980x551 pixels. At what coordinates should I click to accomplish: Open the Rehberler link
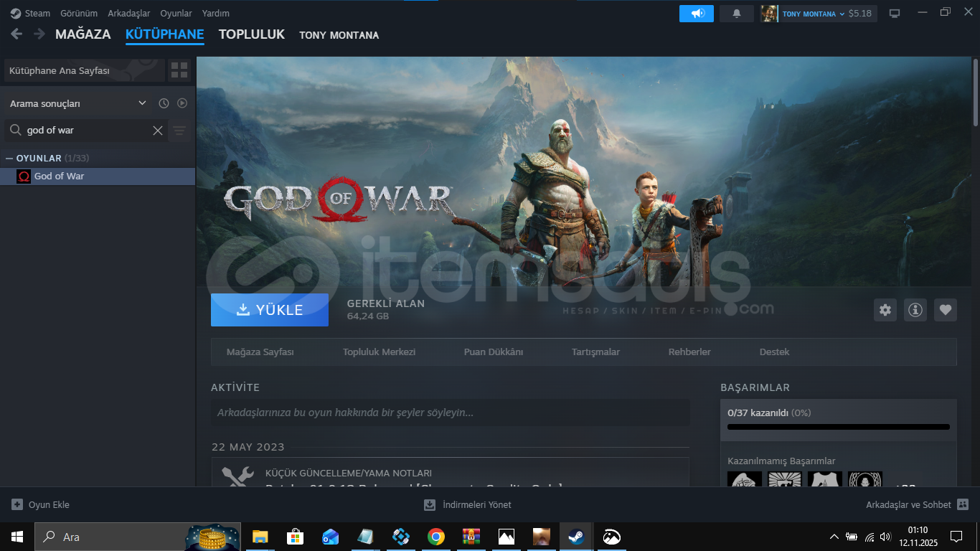click(x=689, y=352)
